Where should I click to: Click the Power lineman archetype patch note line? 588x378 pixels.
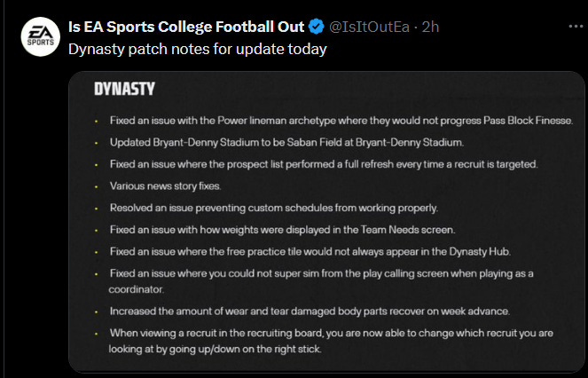pyautogui.click(x=341, y=121)
